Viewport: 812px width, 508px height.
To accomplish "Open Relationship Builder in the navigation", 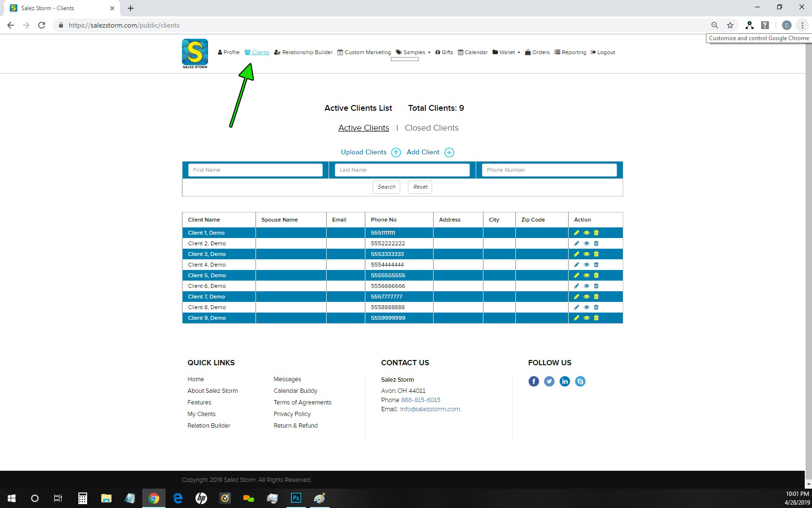I will point(303,52).
